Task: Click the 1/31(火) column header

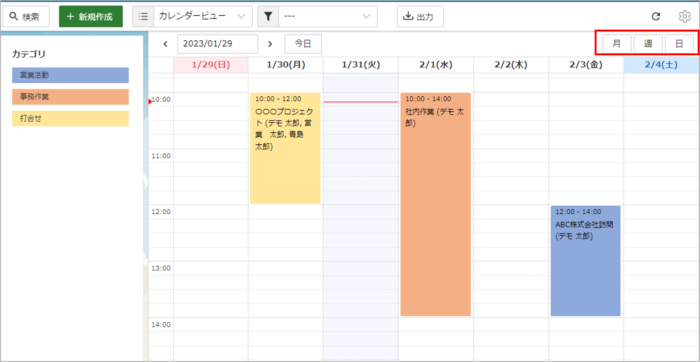Action: [x=361, y=65]
